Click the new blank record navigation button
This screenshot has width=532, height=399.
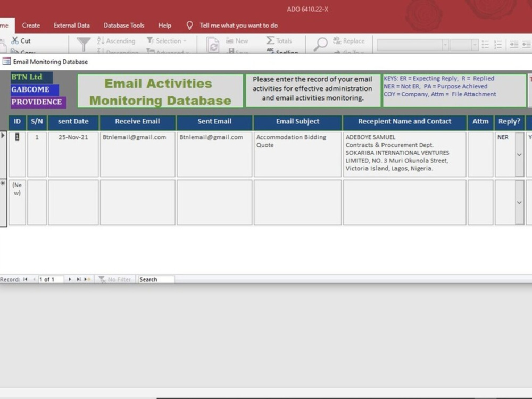(87, 280)
